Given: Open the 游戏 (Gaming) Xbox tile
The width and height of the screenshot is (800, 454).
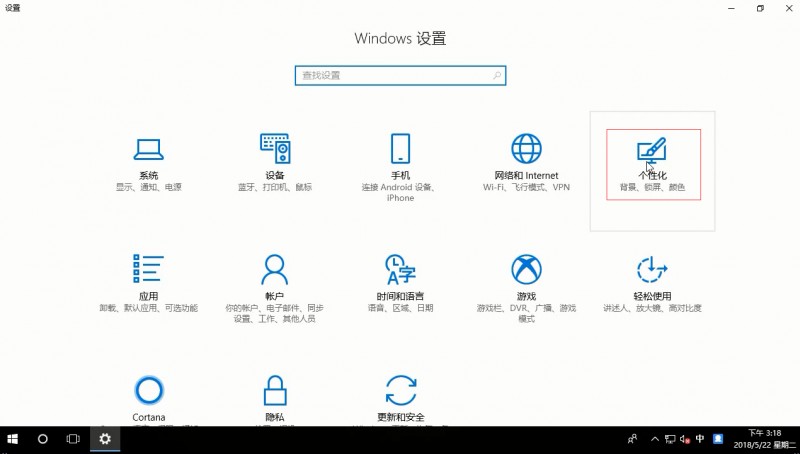Looking at the screenshot, I should 526,288.
